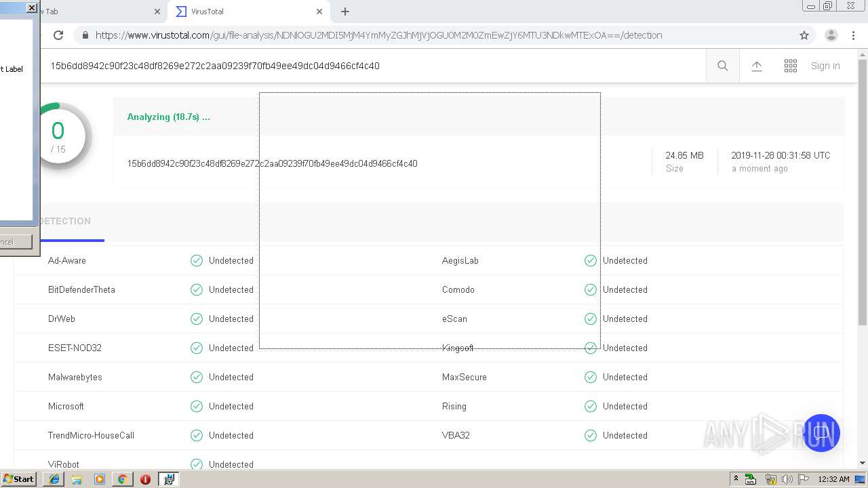Click the AegisLab undetected check icon
This screenshot has width=868, height=488.
point(591,260)
